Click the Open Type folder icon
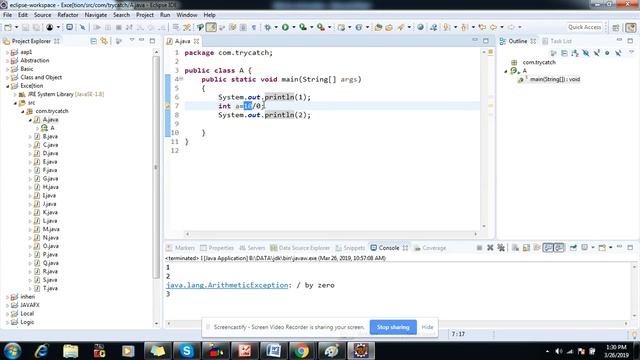Image resolution: width=640 pixels, height=360 pixels. [x=378, y=27]
